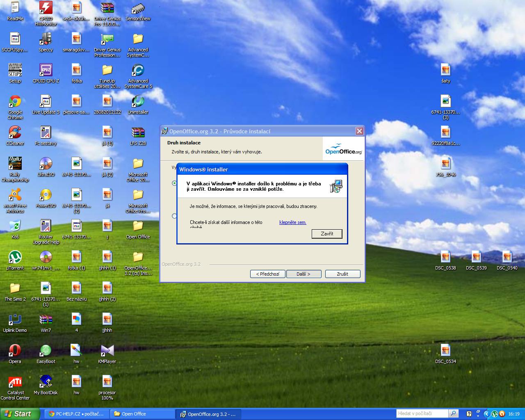Proceed with the 'Další >' button
Viewport: 525px width, 420px height.
coord(303,274)
